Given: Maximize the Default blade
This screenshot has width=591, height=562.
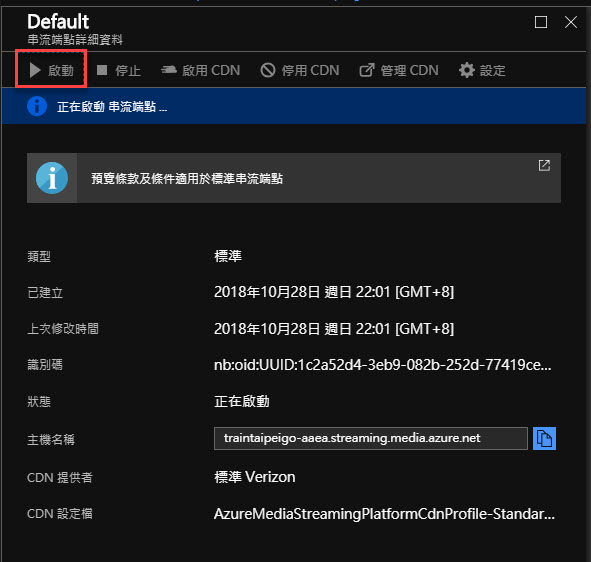Looking at the screenshot, I should [x=541, y=22].
